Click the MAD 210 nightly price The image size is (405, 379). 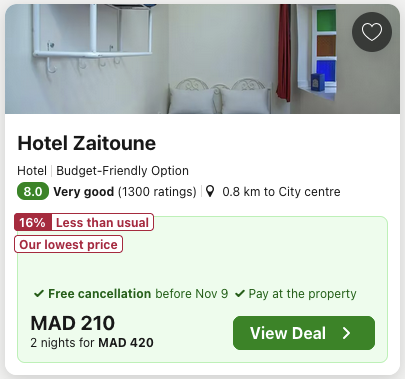point(73,323)
